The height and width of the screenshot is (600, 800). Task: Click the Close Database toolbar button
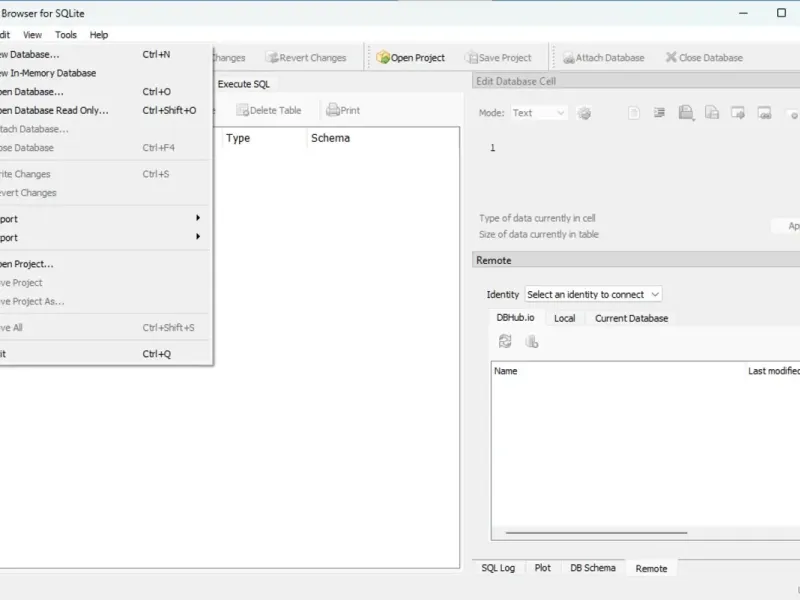705,58
